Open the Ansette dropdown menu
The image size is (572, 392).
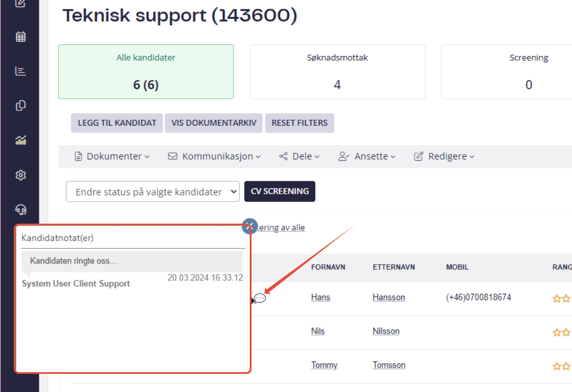[x=367, y=156]
